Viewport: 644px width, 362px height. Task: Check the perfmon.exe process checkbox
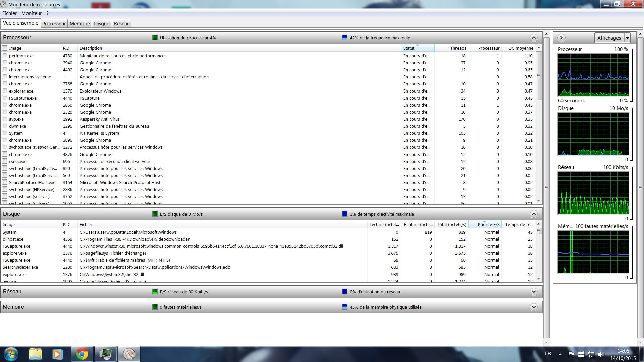5,56
